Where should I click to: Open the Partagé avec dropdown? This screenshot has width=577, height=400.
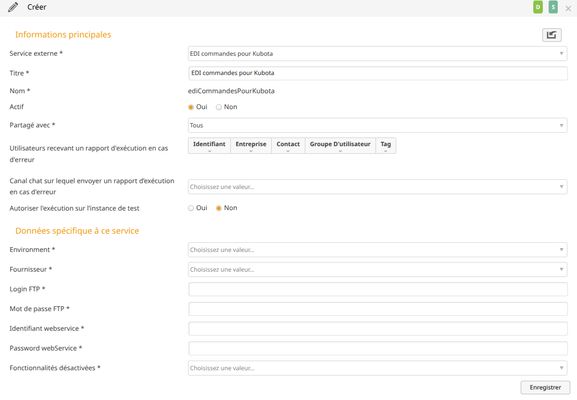tap(378, 125)
